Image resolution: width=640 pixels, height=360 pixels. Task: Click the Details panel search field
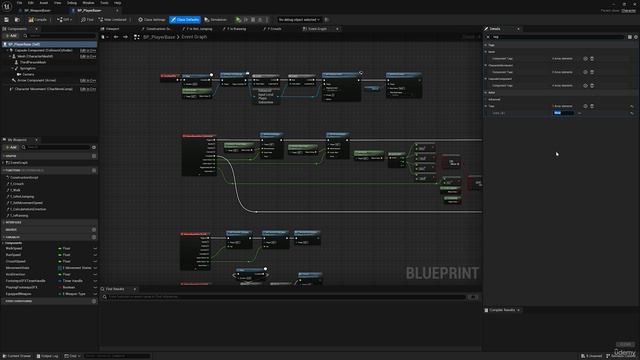pyautogui.click(x=557, y=37)
